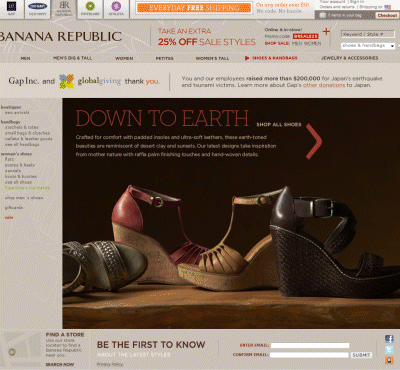Open Orders and returns link
Image resolution: width=400 pixels, height=370 pixels.
pos(336,7)
